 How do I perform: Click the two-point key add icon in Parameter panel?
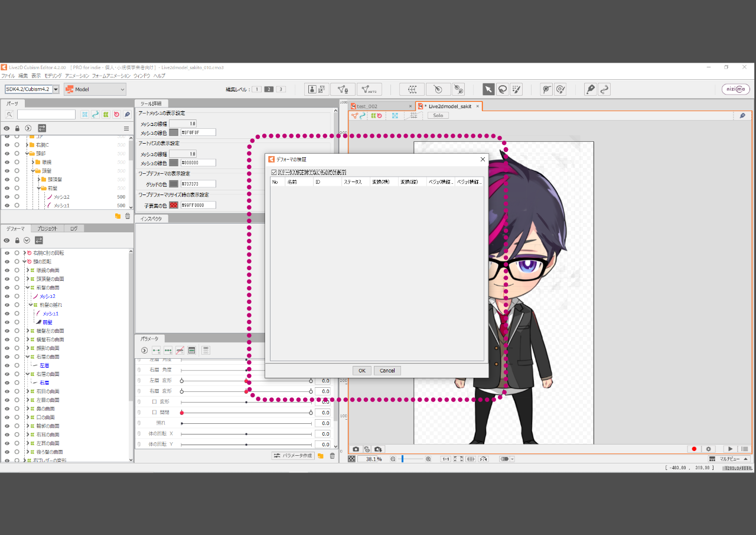(x=156, y=351)
